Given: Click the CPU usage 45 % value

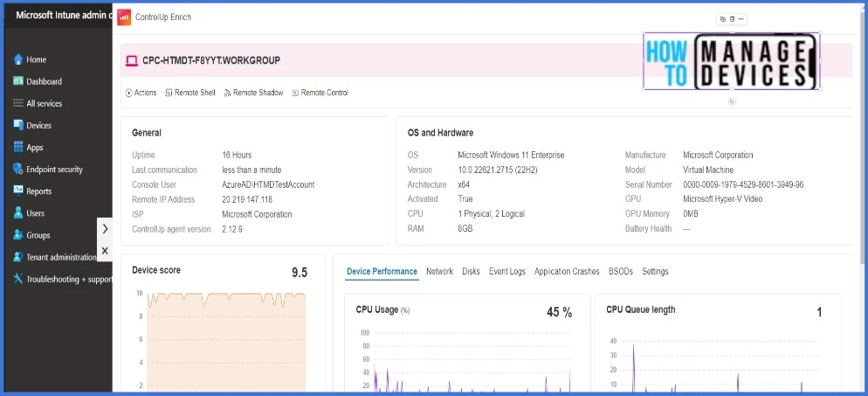Looking at the screenshot, I should (x=559, y=312).
